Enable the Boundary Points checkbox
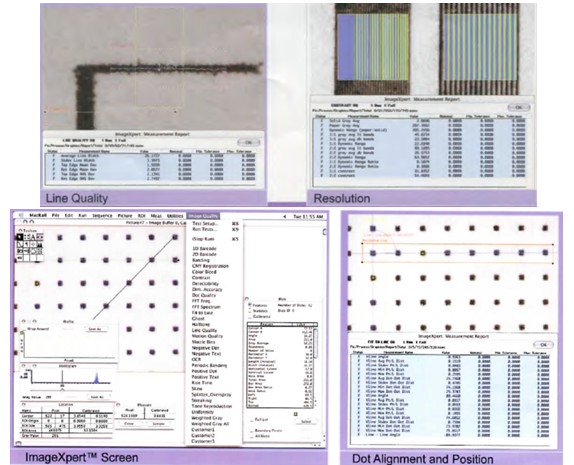 click(251, 431)
